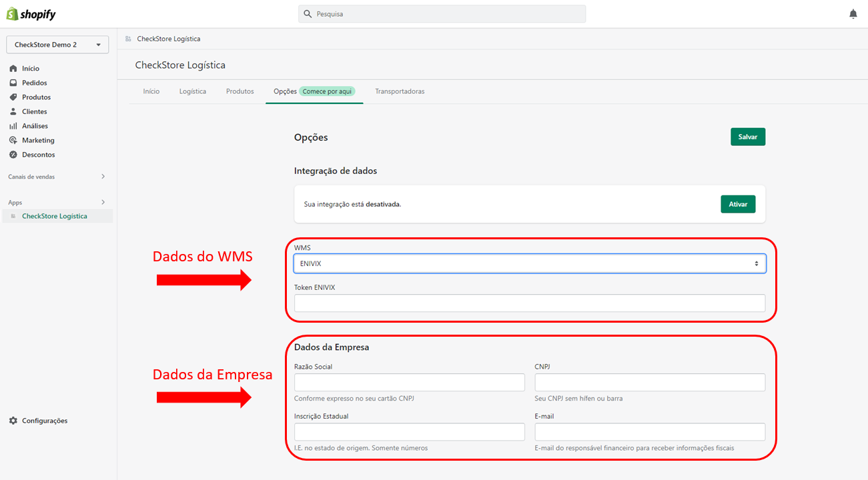Focus the CNPJ input field
The width and height of the screenshot is (868, 480).
(650, 383)
